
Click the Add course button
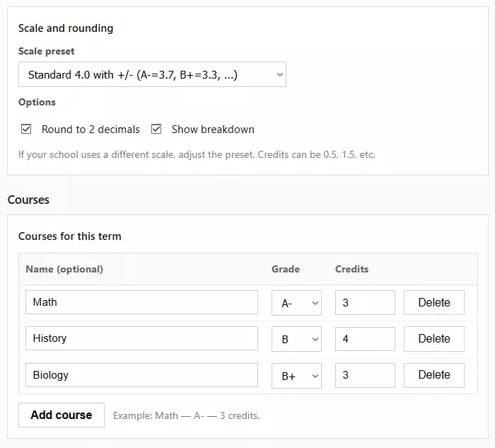pos(62,415)
